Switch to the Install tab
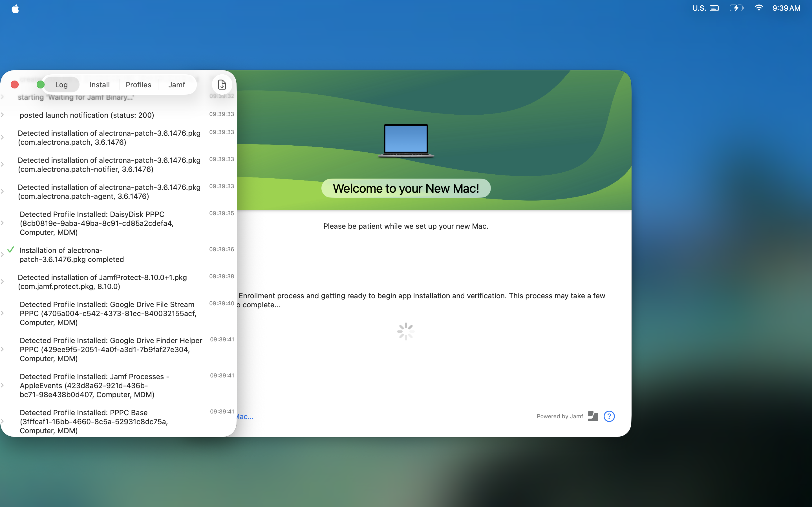The width and height of the screenshot is (812, 507). [99, 84]
